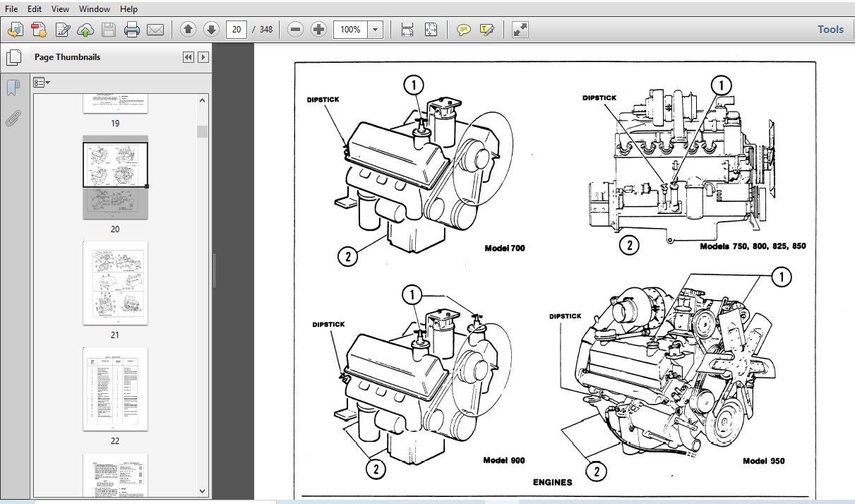Open the File menu
855x504 pixels.
(13, 9)
